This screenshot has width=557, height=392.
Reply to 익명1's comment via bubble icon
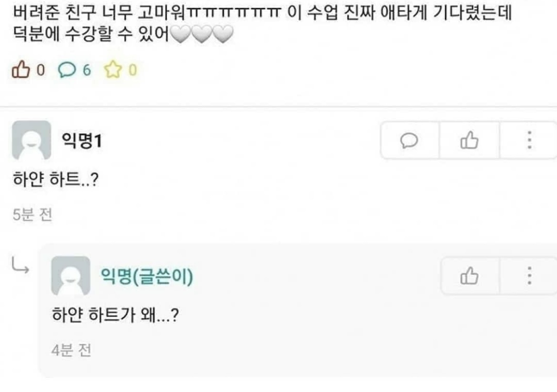coord(409,141)
